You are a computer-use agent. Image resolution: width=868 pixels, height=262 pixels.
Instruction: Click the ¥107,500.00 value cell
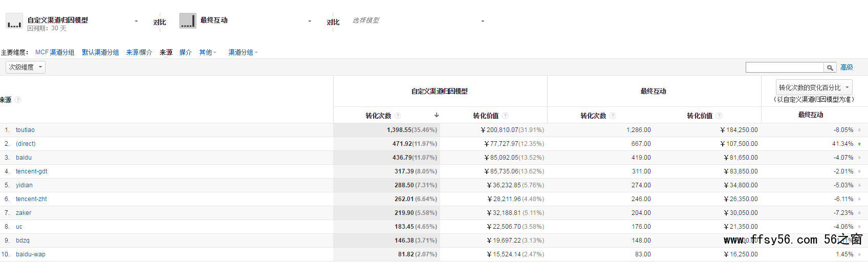[x=739, y=144]
